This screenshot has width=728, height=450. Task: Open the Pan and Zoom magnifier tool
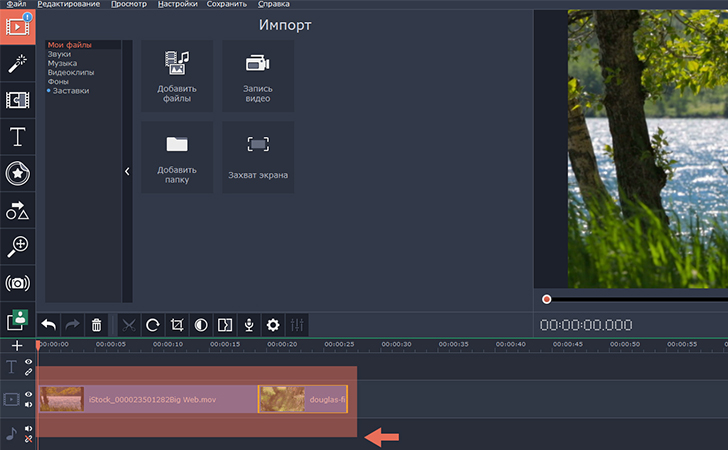pos(17,246)
